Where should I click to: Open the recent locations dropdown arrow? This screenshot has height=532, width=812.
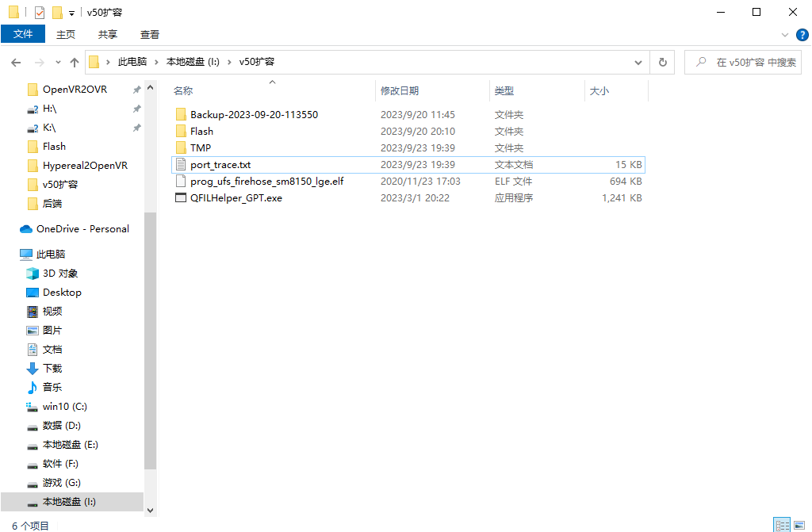pyautogui.click(x=58, y=62)
